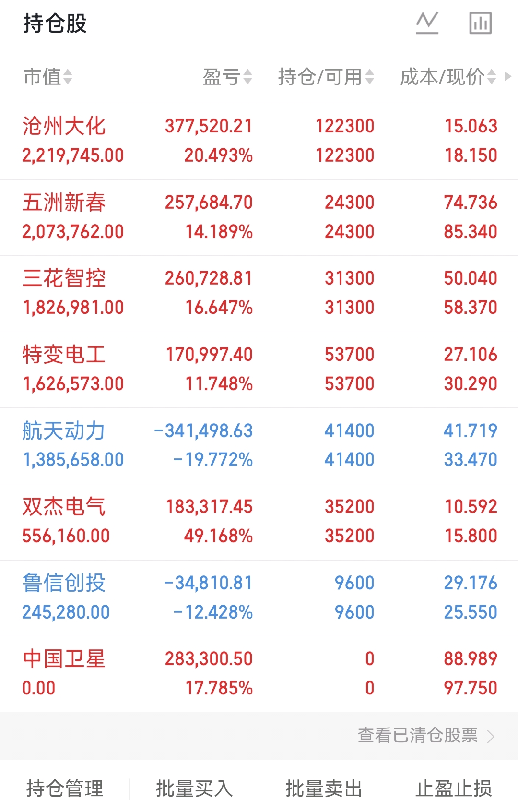
Task: Open the line chart trend icon
Action: point(427,23)
